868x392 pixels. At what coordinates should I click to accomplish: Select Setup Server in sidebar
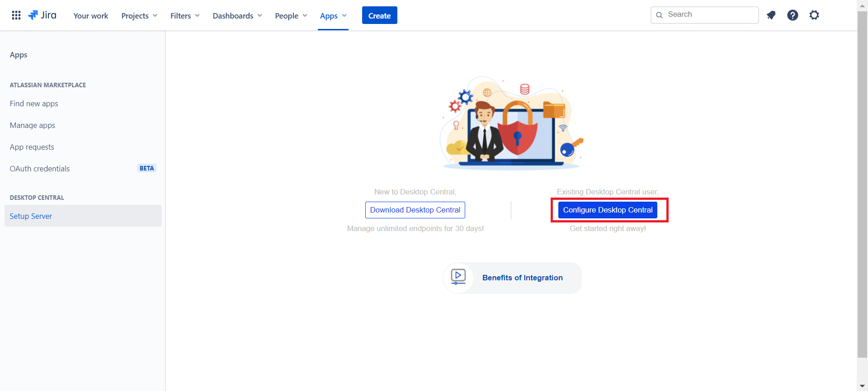click(x=83, y=216)
